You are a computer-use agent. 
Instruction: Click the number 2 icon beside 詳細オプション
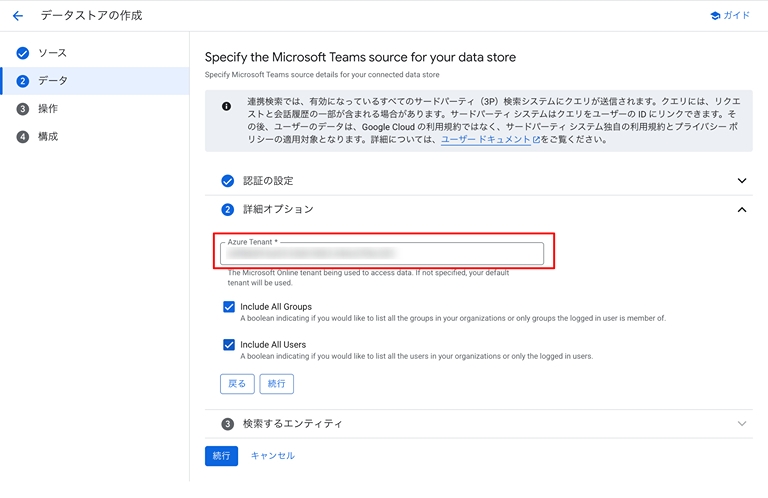click(228, 210)
